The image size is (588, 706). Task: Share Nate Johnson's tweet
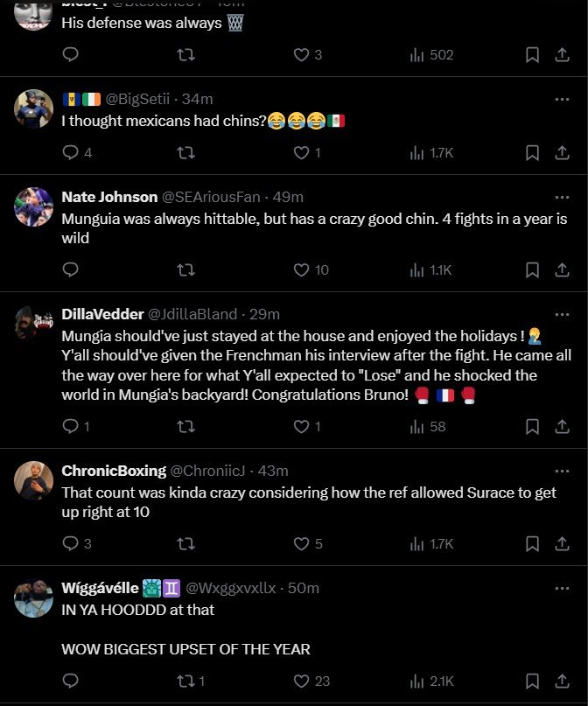(561, 270)
